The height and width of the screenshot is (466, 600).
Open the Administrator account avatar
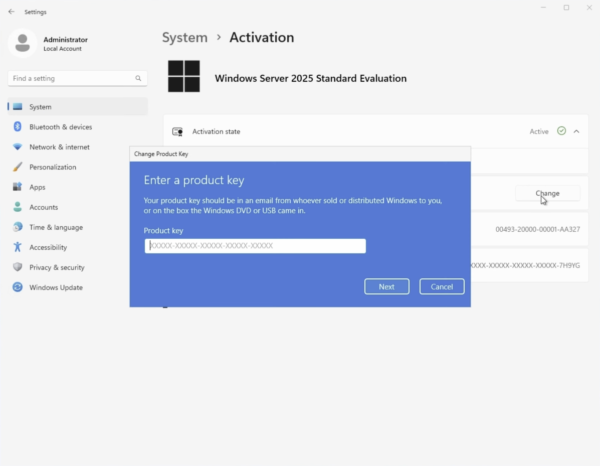[x=23, y=43]
